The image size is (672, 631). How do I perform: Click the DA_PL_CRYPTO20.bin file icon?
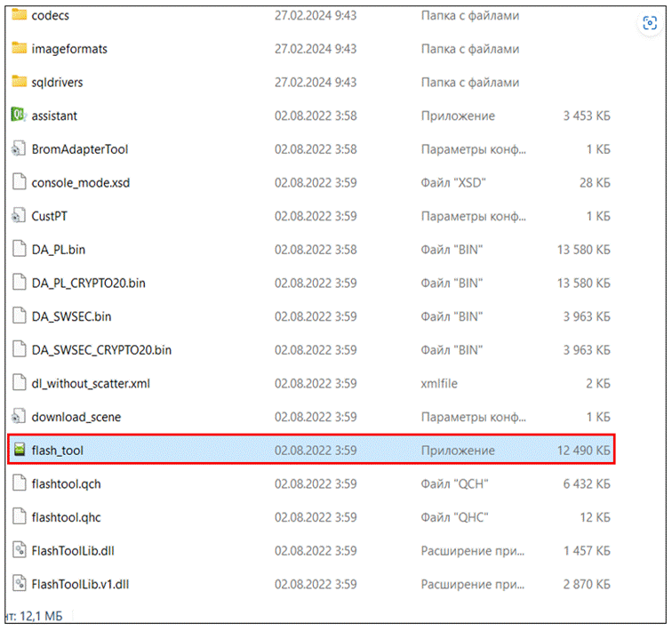point(19,282)
